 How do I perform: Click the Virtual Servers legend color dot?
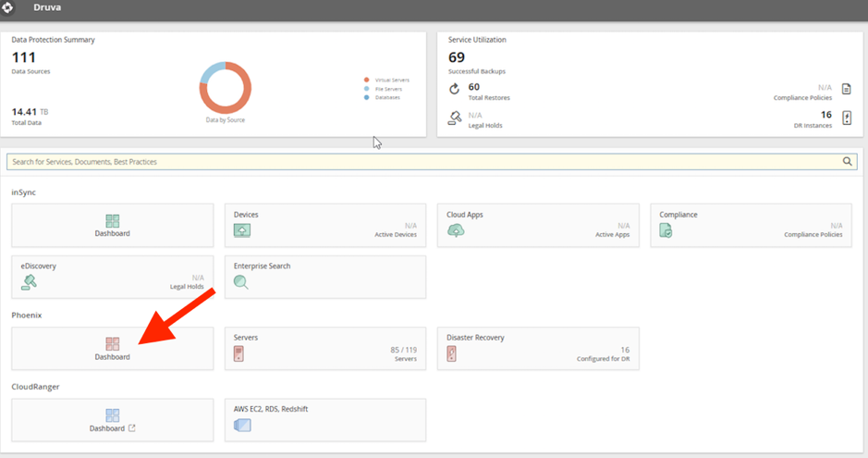pos(366,80)
